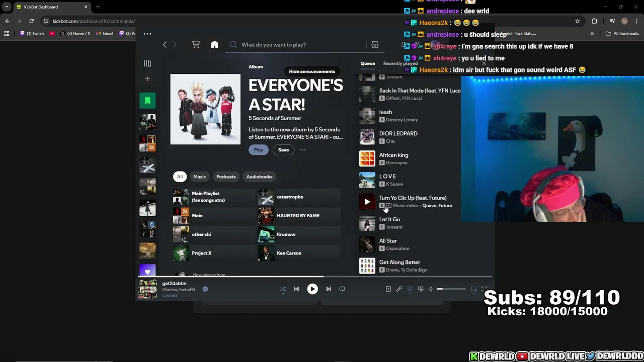Go back with Spotify's left chevron
The image size is (644, 362).
(x=165, y=45)
